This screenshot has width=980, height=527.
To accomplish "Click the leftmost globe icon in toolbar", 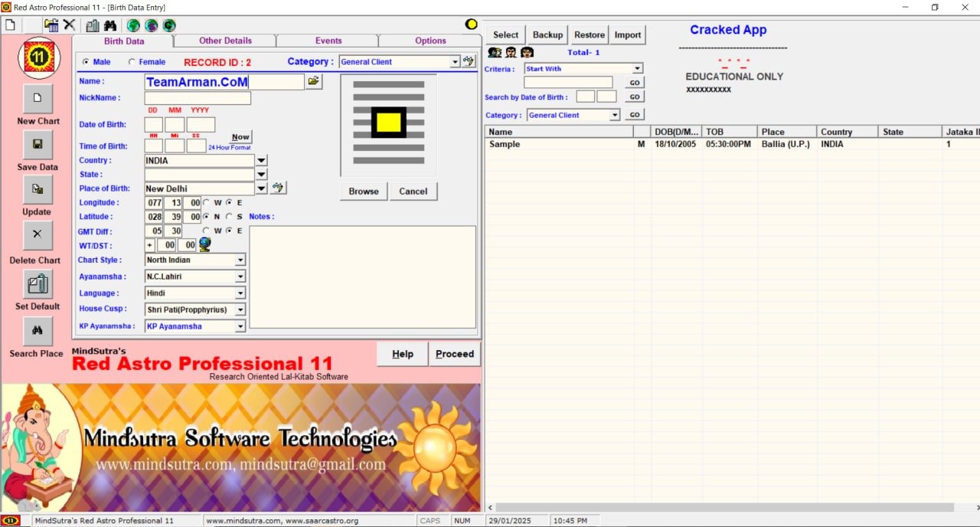I will coord(133,25).
